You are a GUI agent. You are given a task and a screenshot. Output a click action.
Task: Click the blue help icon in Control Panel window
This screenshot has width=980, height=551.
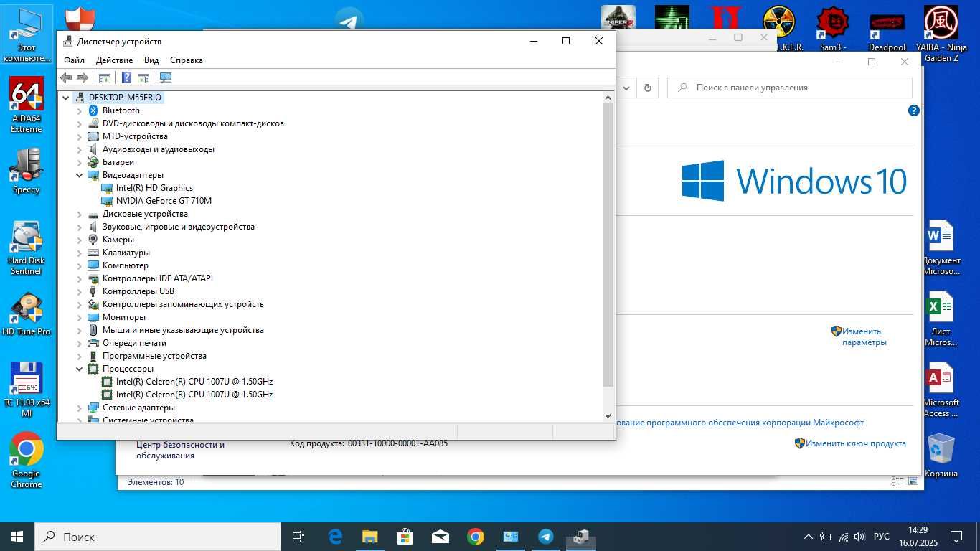[913, 110]
